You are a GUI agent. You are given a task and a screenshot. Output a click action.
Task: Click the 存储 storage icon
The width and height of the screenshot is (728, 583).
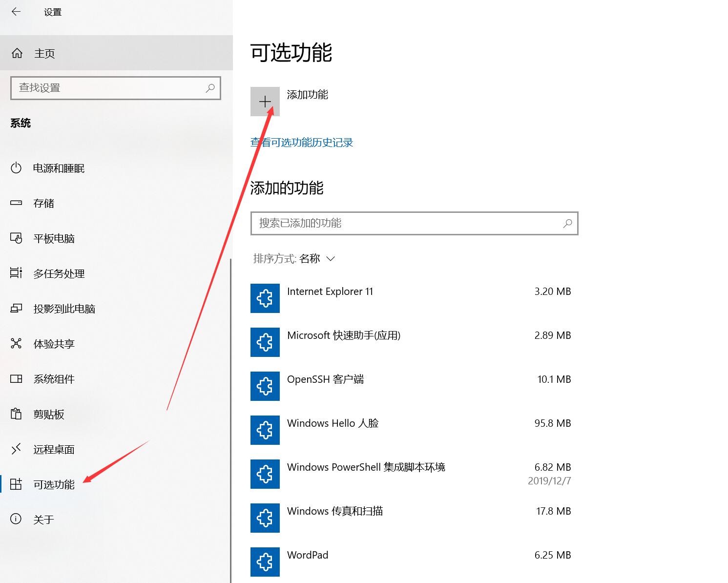click(x=16, y=203)
